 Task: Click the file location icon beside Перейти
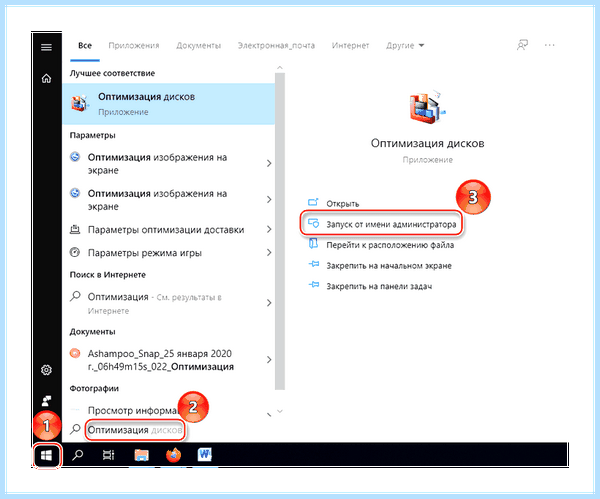pos(313,244)
